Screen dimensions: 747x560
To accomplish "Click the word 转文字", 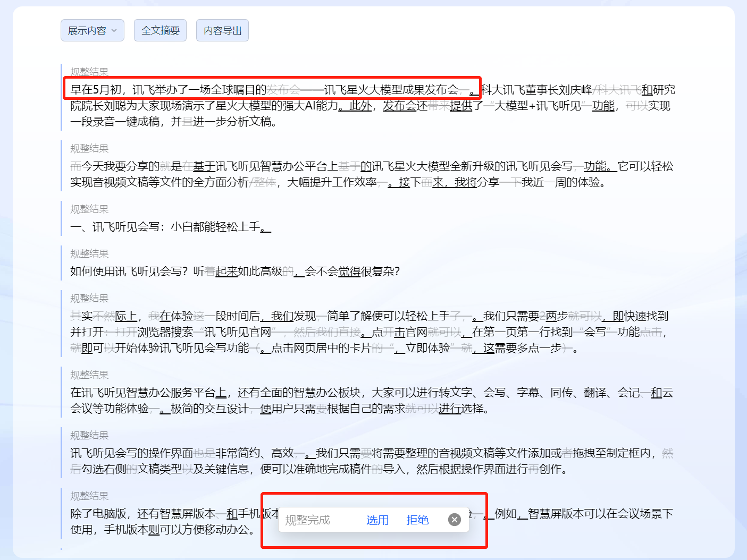I will 456,393.
